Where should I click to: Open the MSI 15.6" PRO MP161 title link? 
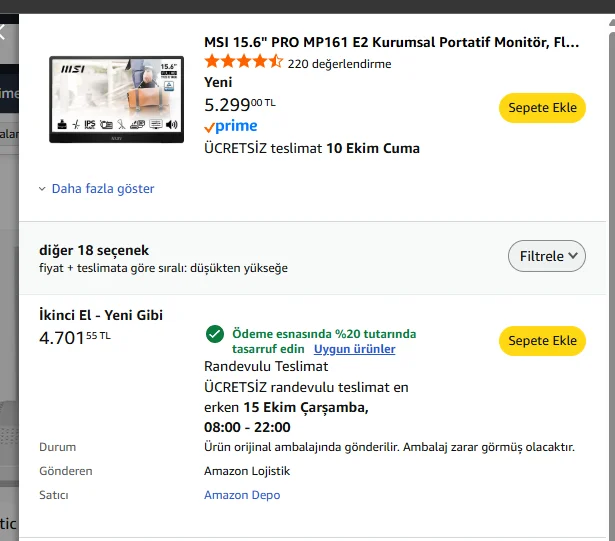point(391,42)
